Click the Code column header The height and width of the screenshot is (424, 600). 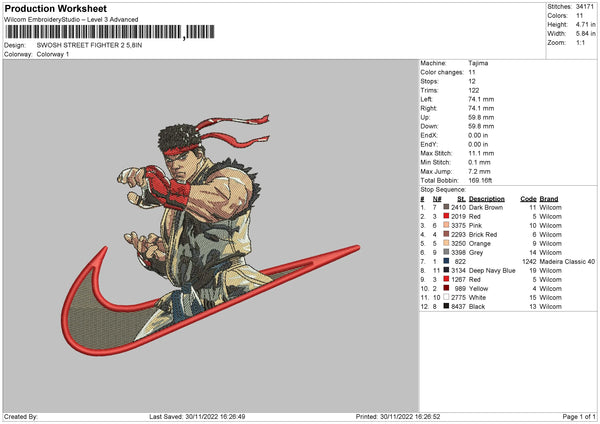tap(528, 199)
